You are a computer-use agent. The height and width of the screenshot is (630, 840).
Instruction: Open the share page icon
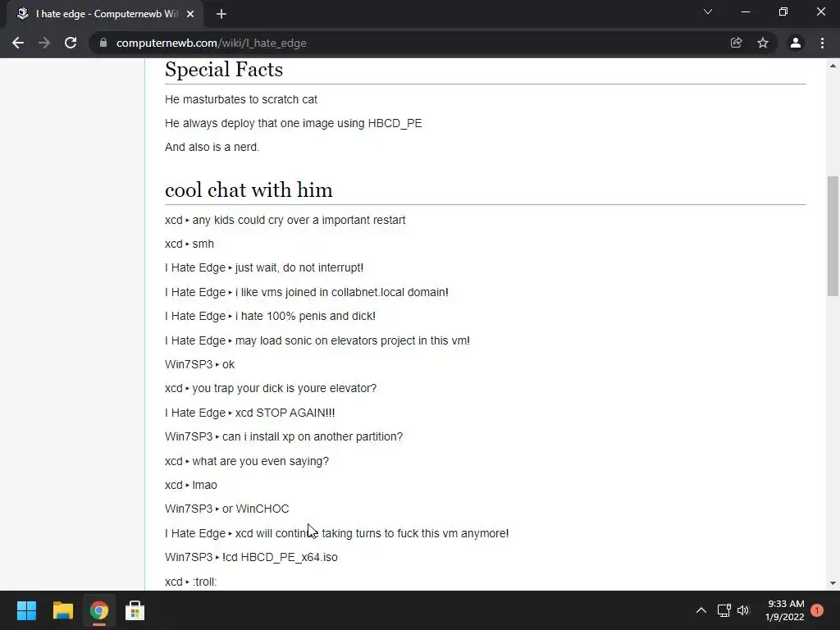click(736, 43)
